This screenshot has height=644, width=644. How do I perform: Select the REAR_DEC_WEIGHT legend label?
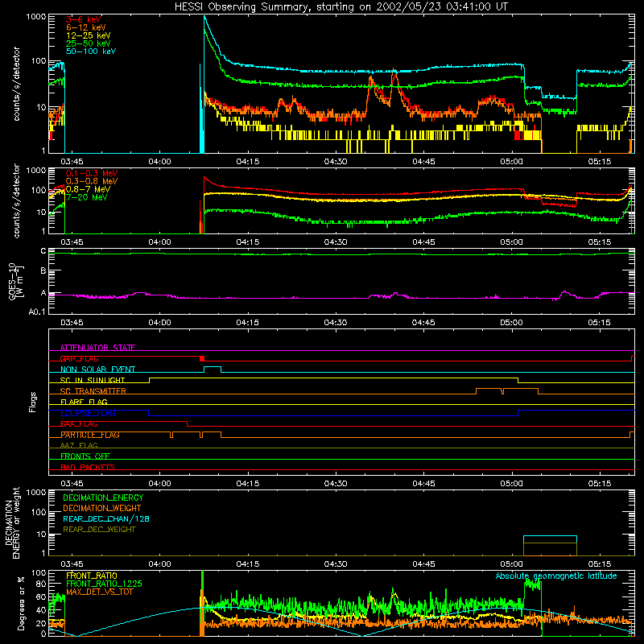click(x=99, y=530)
